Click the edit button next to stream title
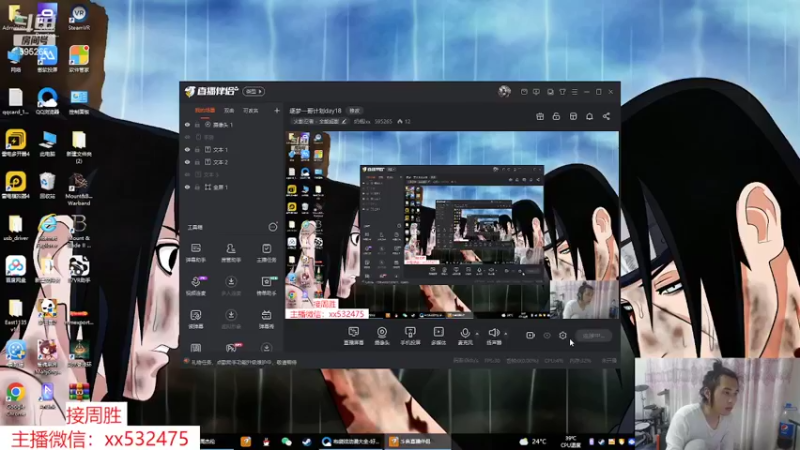Viewport: 800px width, 450px height. 355,111
